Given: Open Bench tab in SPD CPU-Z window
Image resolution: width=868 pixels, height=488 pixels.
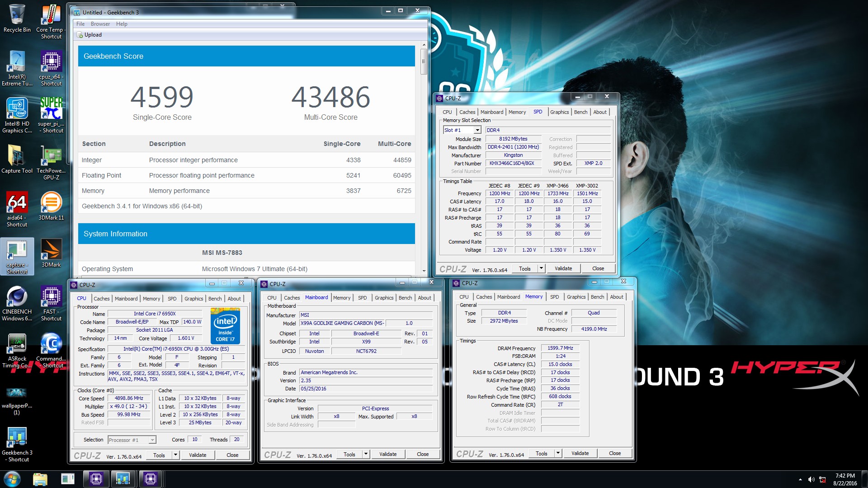Looking at the screenshot, I should (580, 112).
